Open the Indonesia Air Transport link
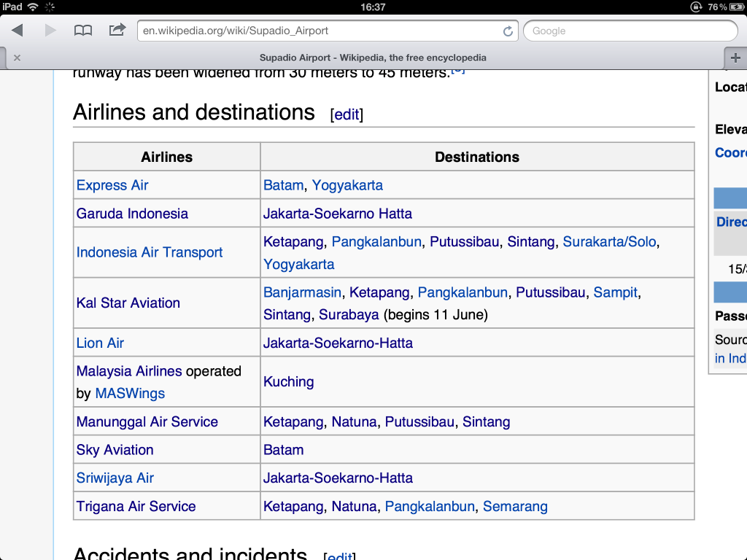This screenshot has width=747, height=560. tap(150, 252)
